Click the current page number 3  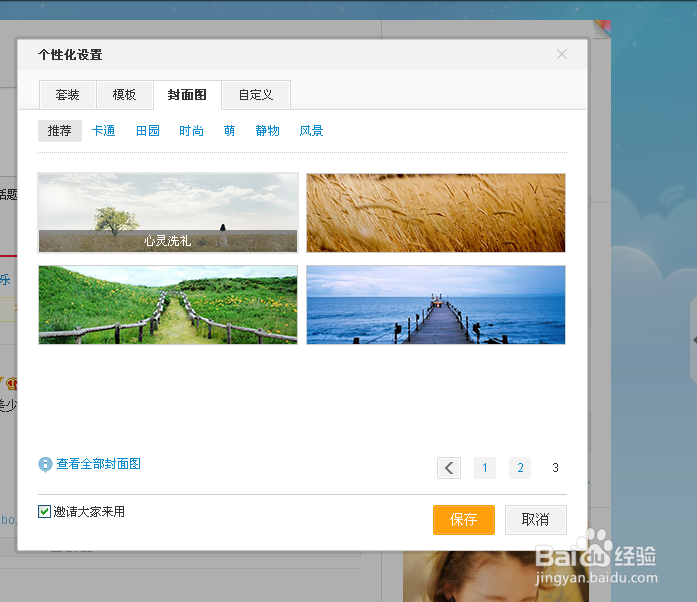coord(555,468)
